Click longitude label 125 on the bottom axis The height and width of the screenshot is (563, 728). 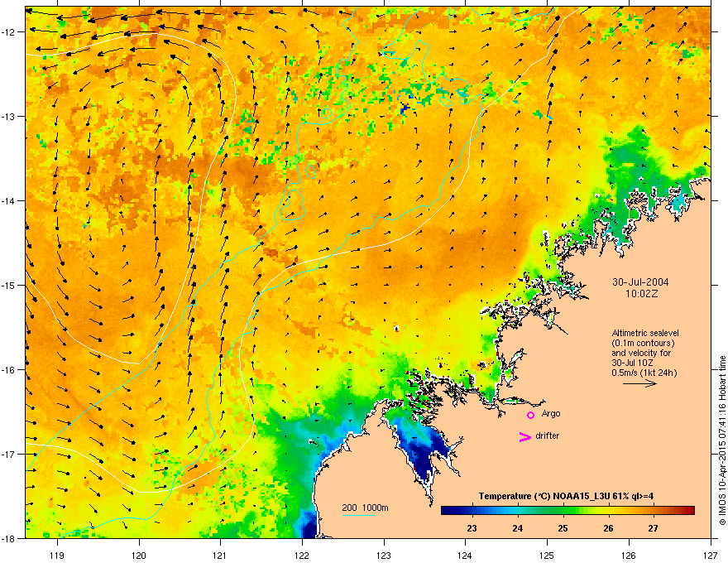(x=547, y=555)
